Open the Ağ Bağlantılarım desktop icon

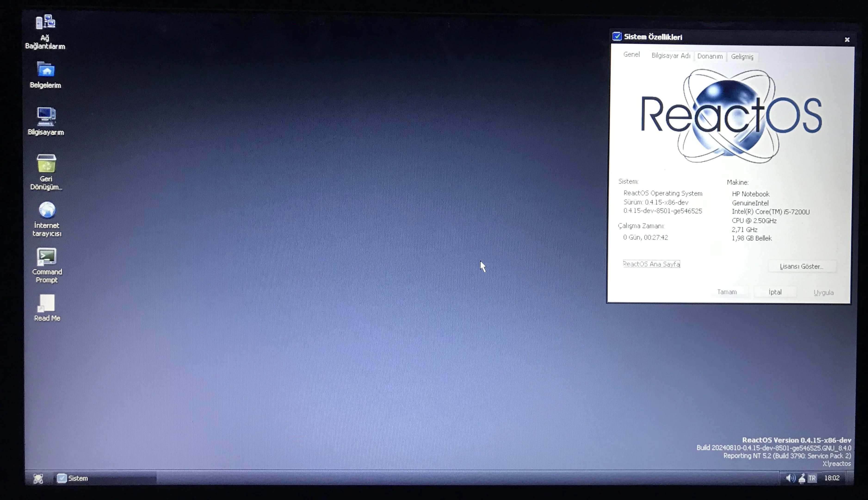point(45,31)
